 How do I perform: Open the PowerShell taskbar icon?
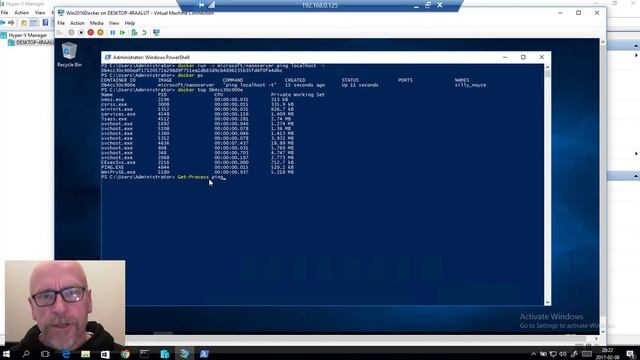[204, 354]
